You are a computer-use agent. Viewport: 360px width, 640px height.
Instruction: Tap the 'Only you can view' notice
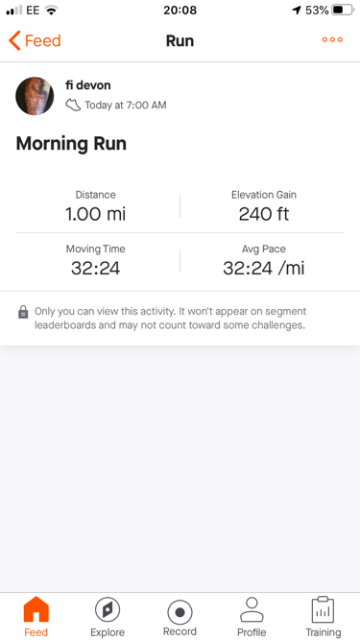tap(170, 318)
